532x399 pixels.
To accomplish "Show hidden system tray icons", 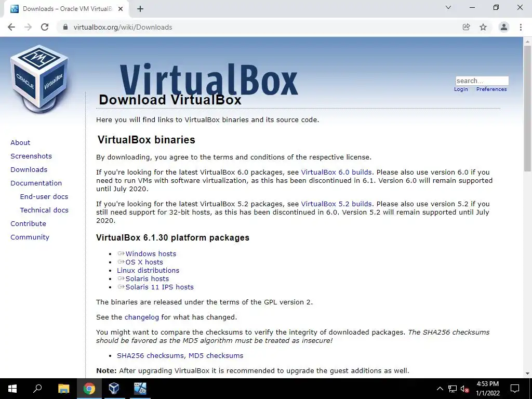I will (x=440, y=389).
